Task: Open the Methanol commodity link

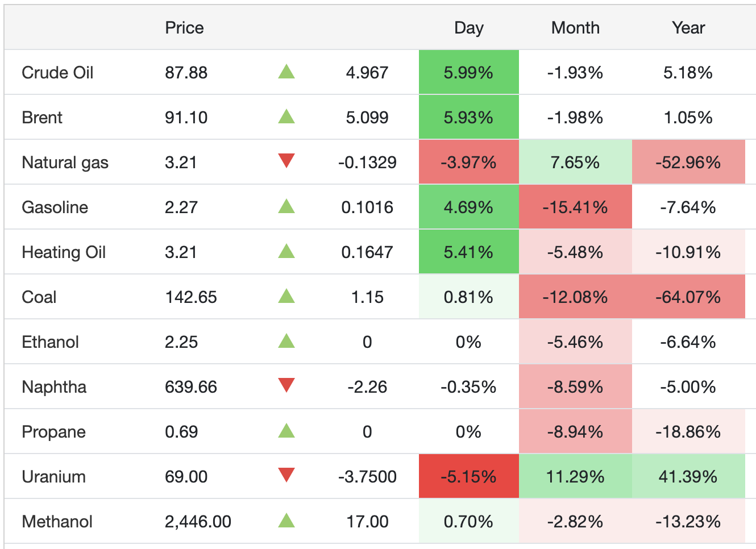Action: 57,522
